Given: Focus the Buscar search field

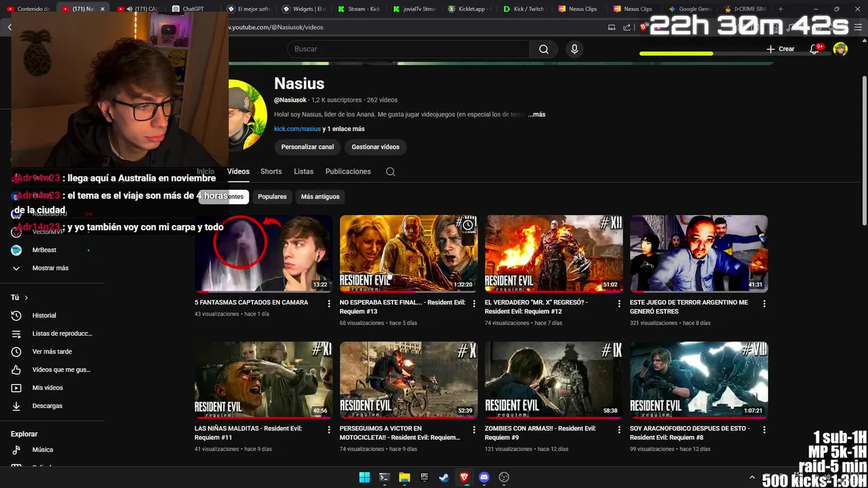Looking at the screenshot, I should [x=408, y=49].
